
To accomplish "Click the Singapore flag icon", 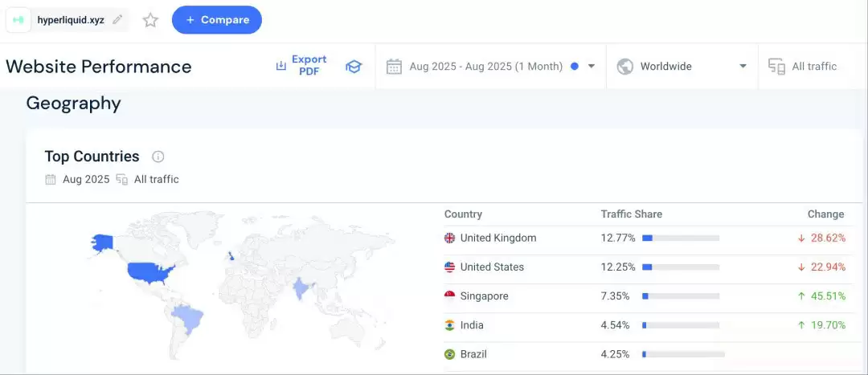I will pos(449,296).
